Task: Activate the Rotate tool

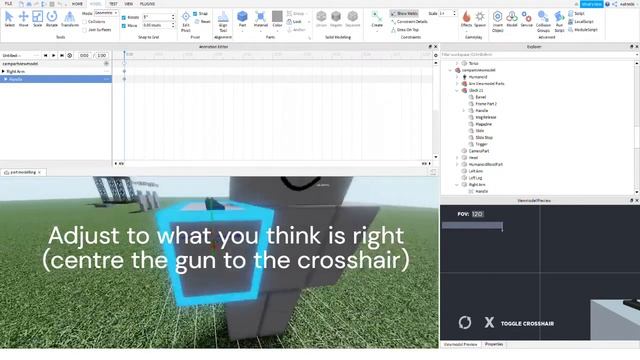Action: pos(52,19)
